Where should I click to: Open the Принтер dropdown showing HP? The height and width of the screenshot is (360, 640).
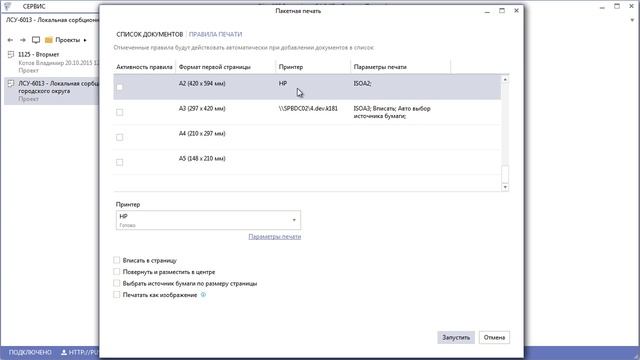tap(208, 220)
